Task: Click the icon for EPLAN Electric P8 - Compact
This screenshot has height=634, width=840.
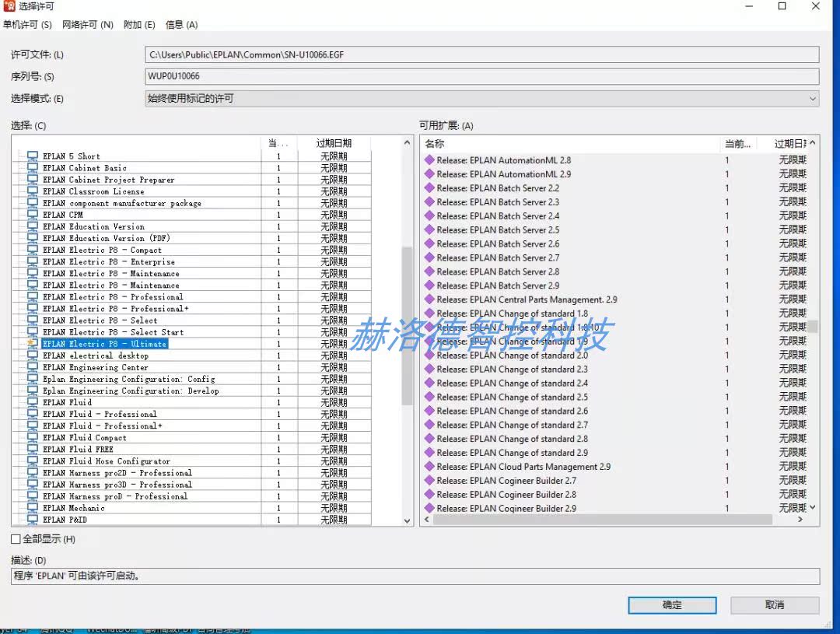Action: click(33, 250)
